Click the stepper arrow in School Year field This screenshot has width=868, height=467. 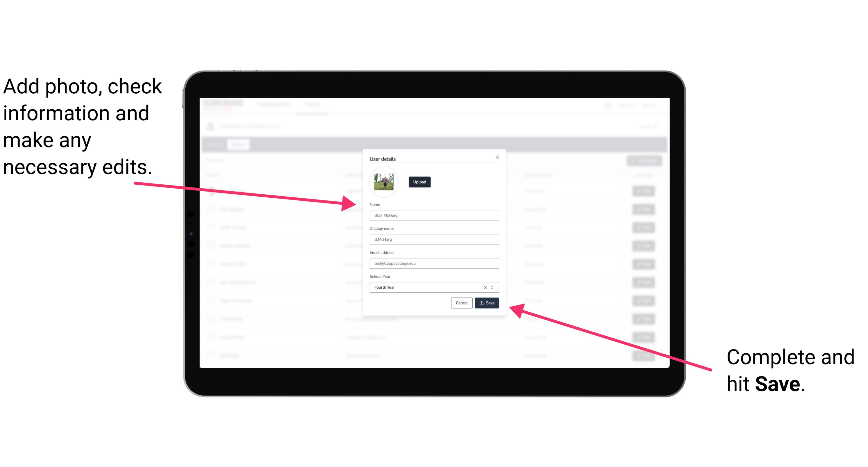[493, 287]
